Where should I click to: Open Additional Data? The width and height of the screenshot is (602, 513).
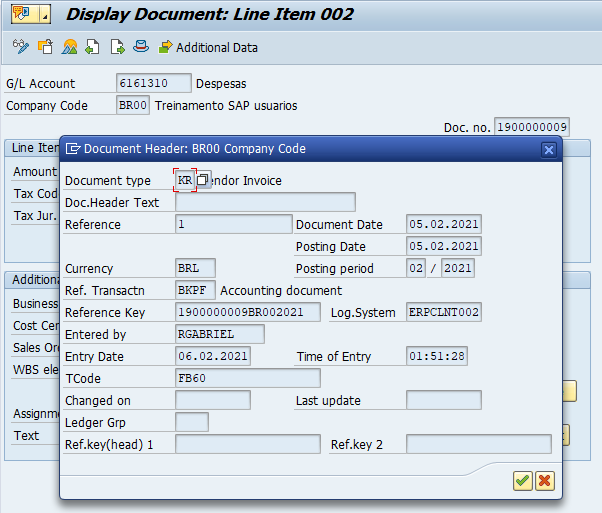point(208,48)
